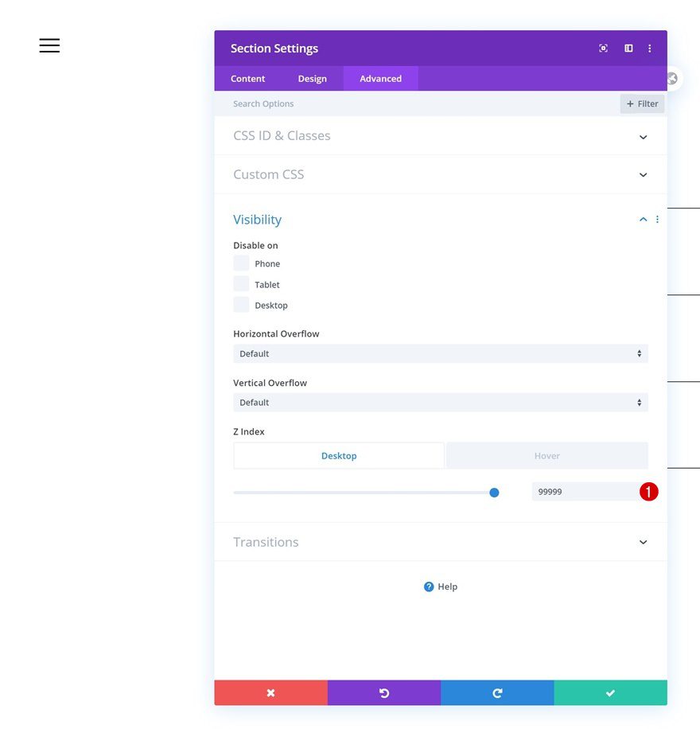The width and height of the screenshot is (700, 729).
Task: Adjust the Z Index slider handle
Action: coord(494,492)
